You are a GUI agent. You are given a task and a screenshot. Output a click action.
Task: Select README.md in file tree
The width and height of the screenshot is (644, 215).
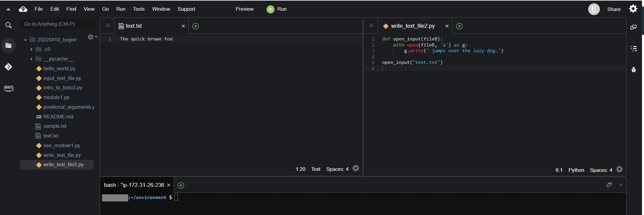coord(58,117)
